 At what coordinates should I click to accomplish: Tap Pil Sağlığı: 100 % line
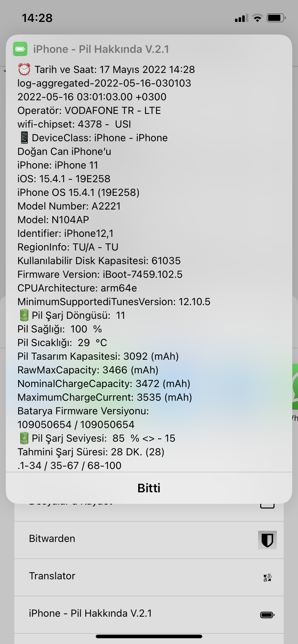(60, 329)
